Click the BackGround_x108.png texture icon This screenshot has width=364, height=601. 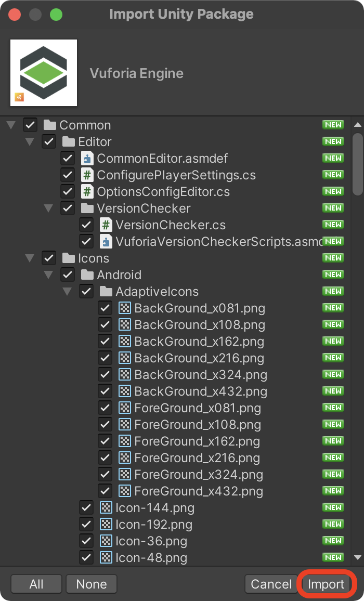[125, 324]
